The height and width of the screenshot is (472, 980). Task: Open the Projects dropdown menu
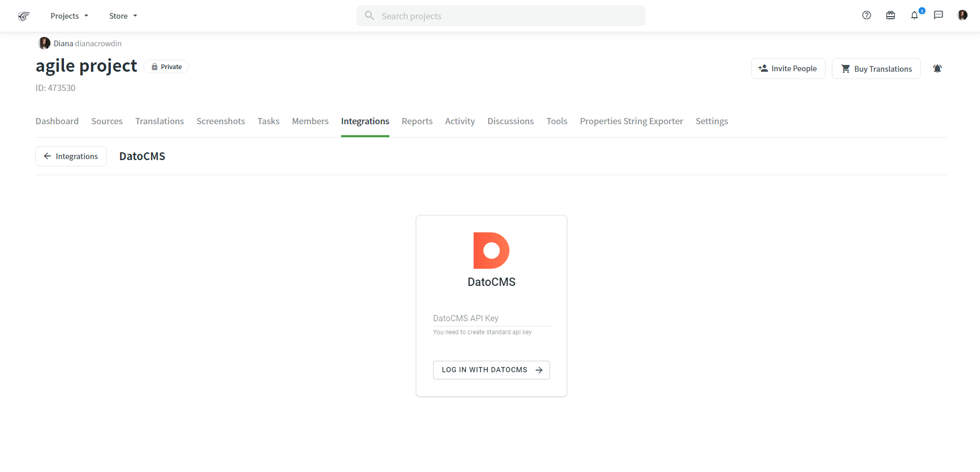tap(69, 16)
